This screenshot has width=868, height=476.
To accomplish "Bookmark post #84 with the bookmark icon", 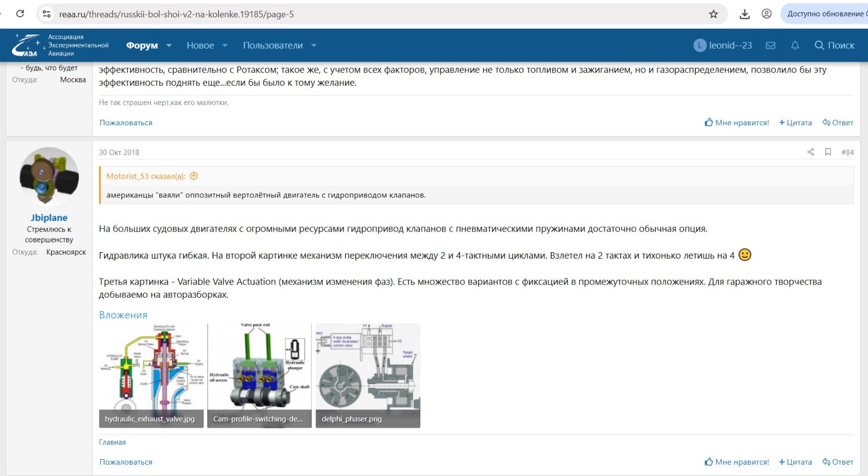I will coord(828,152).
